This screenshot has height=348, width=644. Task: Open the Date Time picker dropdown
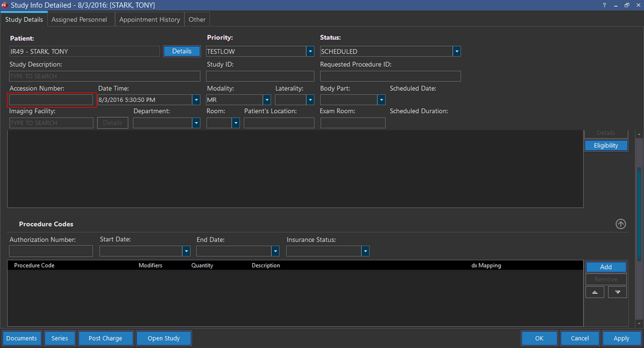tap(196, 100)
